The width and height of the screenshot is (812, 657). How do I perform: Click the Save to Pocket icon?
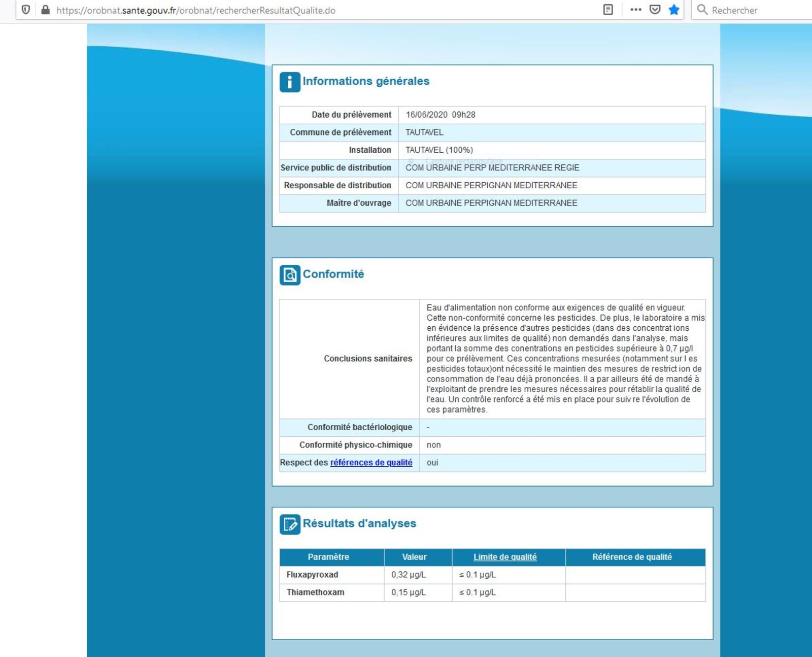click(655, 10)
